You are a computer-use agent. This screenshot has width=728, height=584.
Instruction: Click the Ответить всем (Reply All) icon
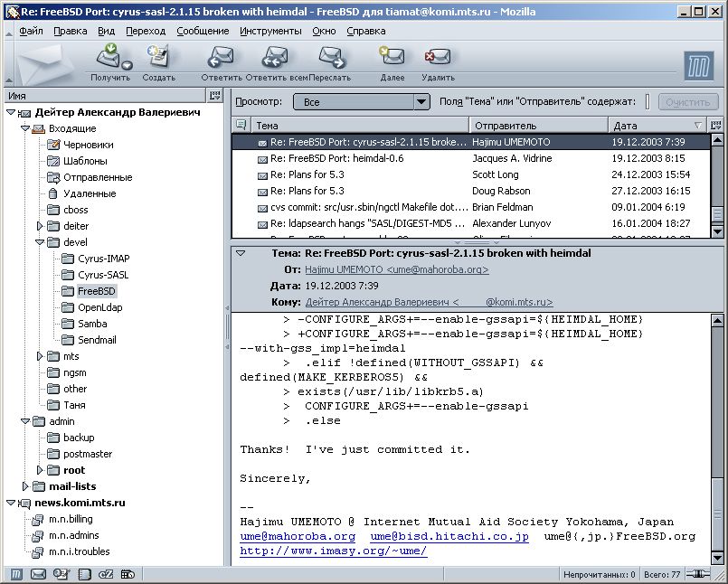275,59
